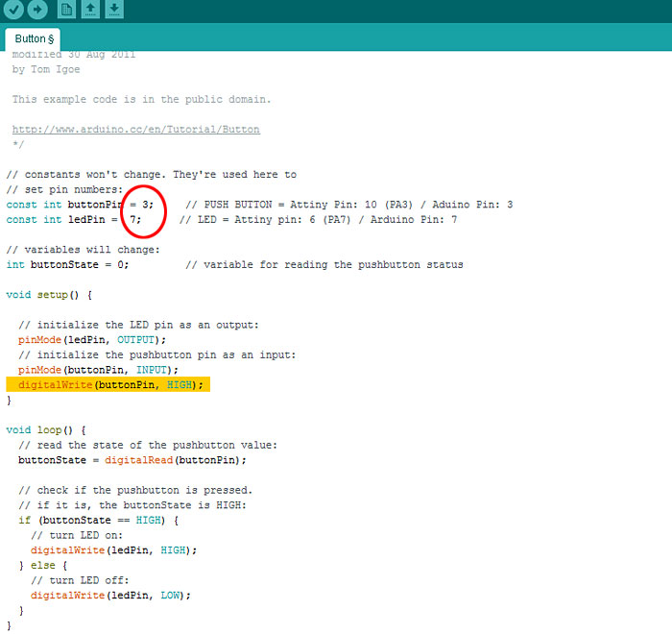This screenshot has height=634, width=672.
Task: Click the highlighted digitalWrite(buttonPin, HIGH) line
Action: [x=108, y=385]
